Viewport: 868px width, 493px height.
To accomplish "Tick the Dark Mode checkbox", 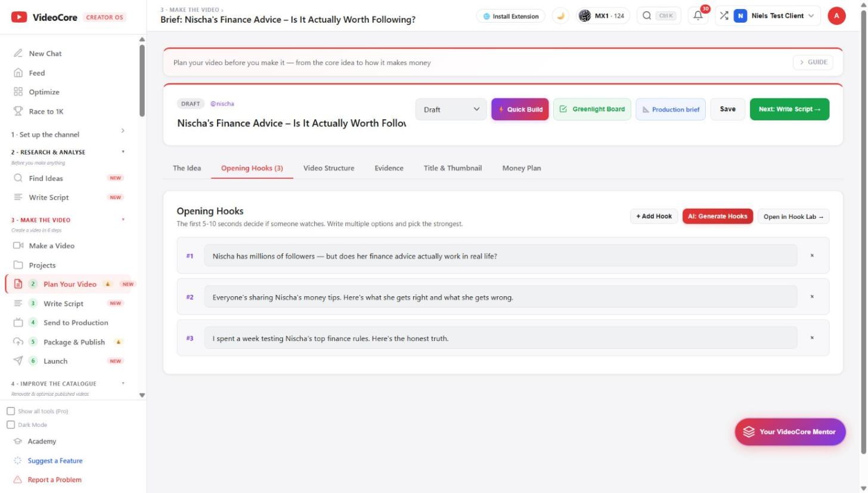I will (11, 424).
